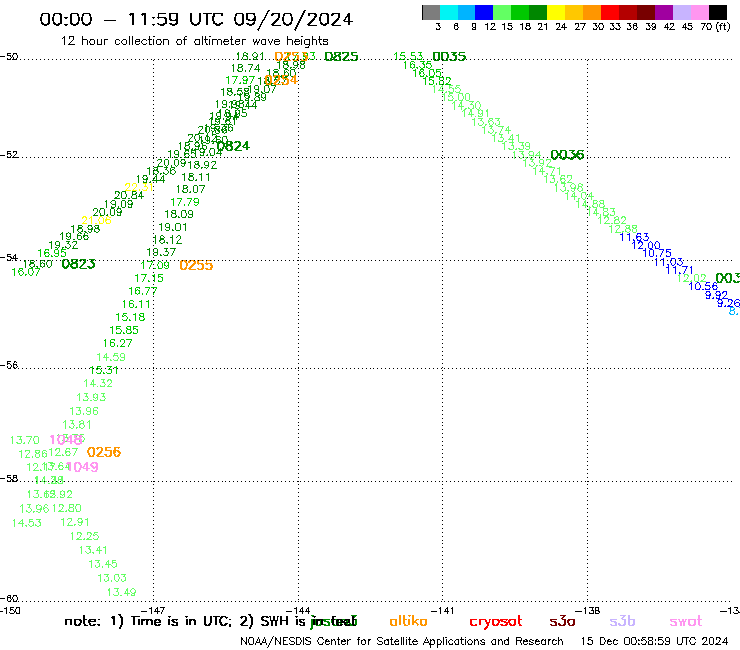Click wave height value 17.97

click(x=240, y=80)
